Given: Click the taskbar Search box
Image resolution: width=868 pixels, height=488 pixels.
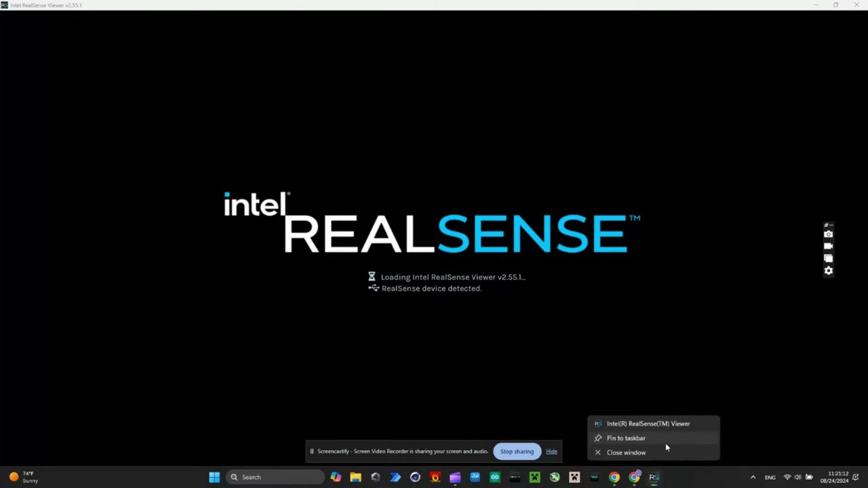Looking at the screenshot, I should click(x=275, y=477).
